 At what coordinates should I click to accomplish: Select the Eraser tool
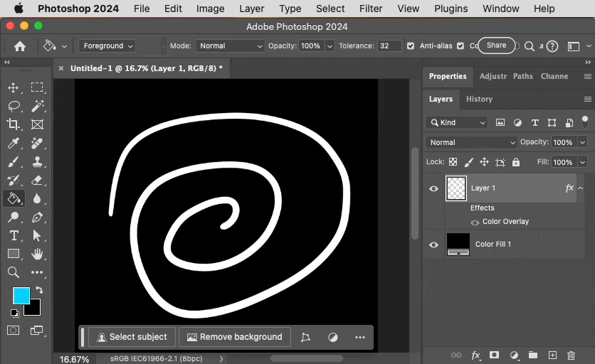(x=37, y=180)
